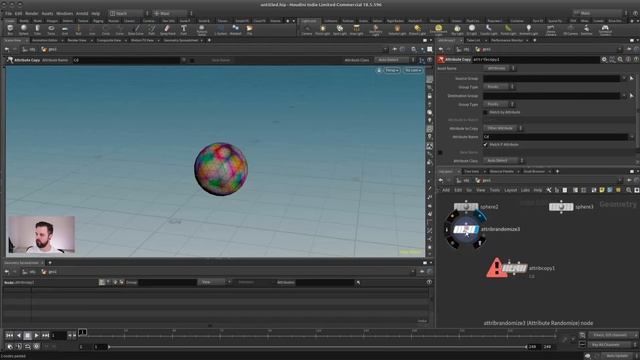Open Attribute Class dropdown in parameters
The image size is (640, 360).
click(x=503, y=160)
